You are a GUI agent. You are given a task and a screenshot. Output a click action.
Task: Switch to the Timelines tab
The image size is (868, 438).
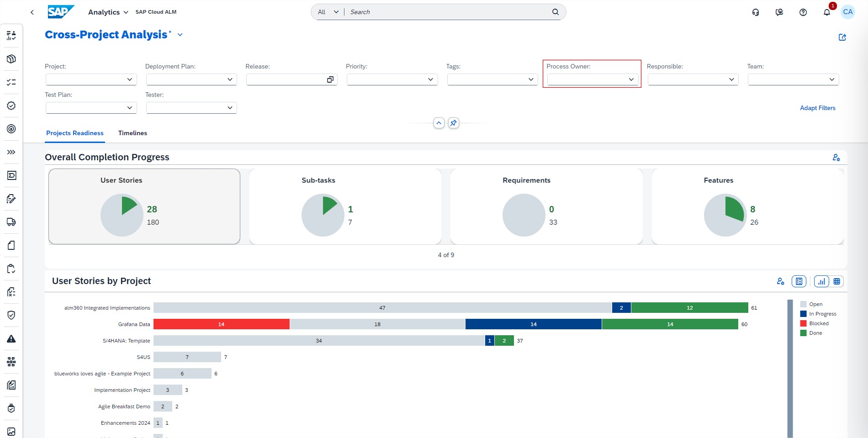pyautogui.click(x=132, y=133)
